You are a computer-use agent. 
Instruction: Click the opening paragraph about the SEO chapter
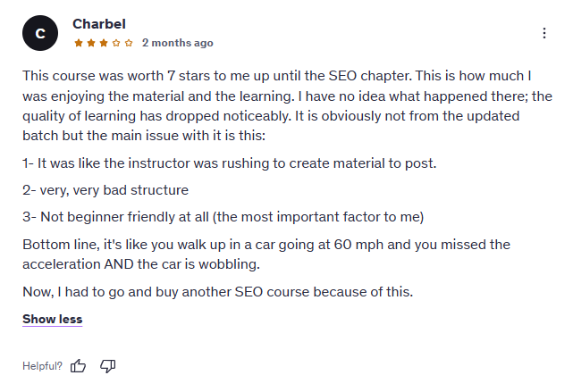tap(287, 106)
